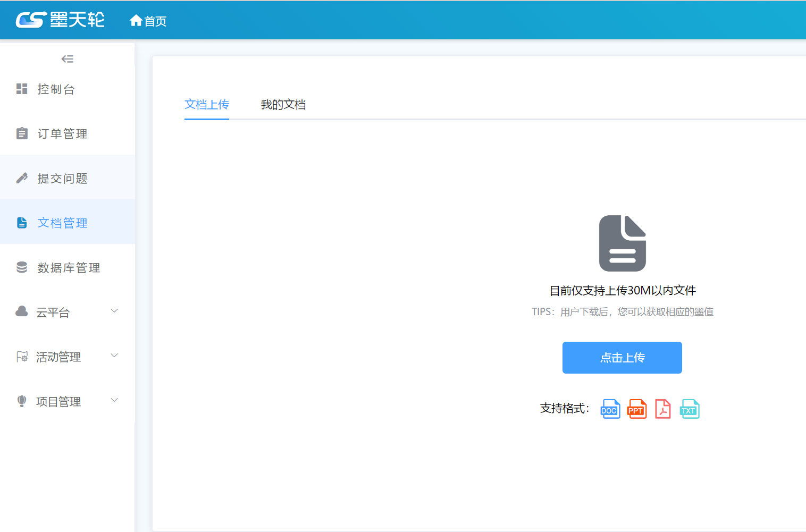The height and width of the screenshot is (532, 806).
Task: Click the PDF format icon
Action: click(x=662, y=409)
